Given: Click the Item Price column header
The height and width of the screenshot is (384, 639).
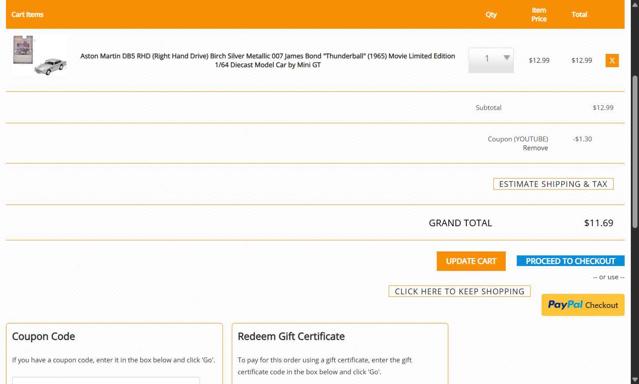Looking at the screenshot, I should [539, 14].
